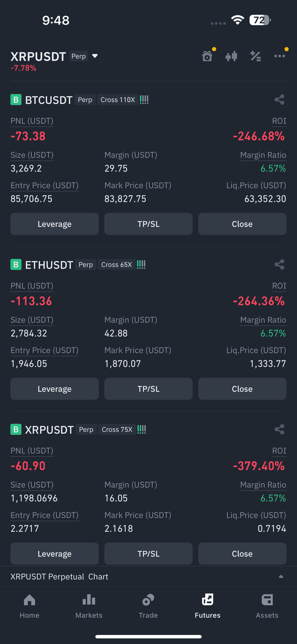Image resolution: width=297 pixels, height=644 pixels.
Task: Open the candlestick chart icon
Action: pyautogui.click(x=231, y=56)
